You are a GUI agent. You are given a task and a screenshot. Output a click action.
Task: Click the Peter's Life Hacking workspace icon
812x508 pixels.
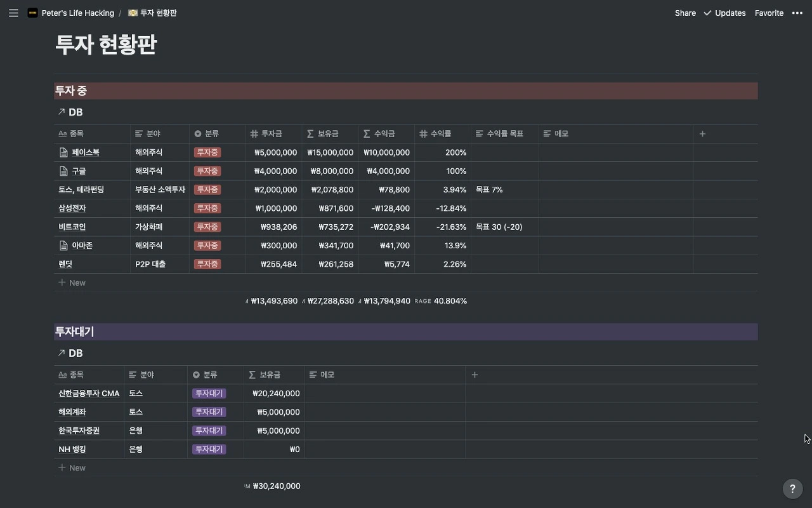32,13
